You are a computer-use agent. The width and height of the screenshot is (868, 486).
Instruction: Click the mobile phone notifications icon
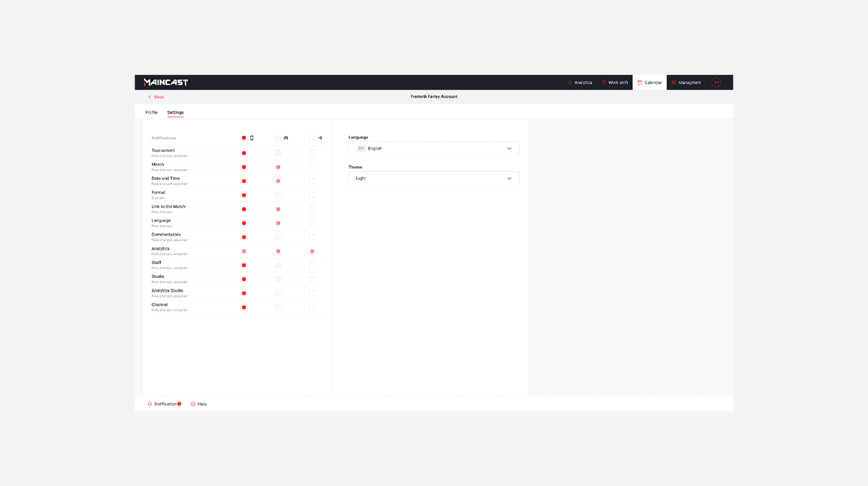(252, 138)
